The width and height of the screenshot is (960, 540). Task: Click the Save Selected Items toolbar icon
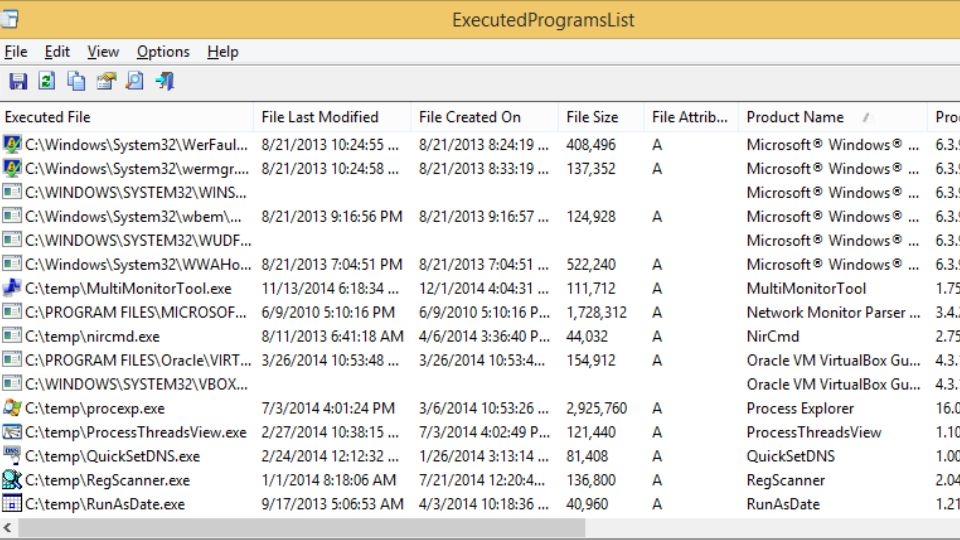coord(18,81)
